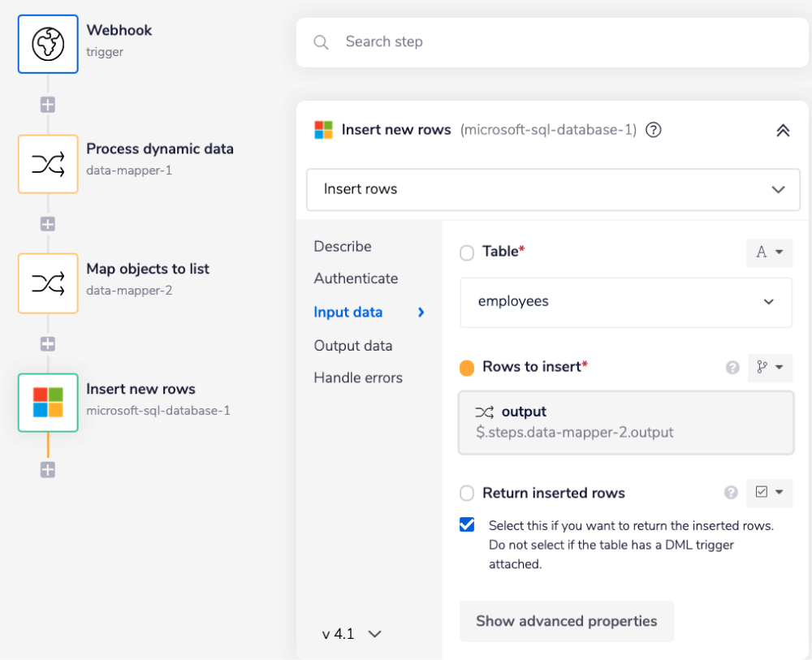Screen dimensions: 812x660
Task: Collapse the panel with the double chevron
Action: pyautogui.click(x=781, y=130)
